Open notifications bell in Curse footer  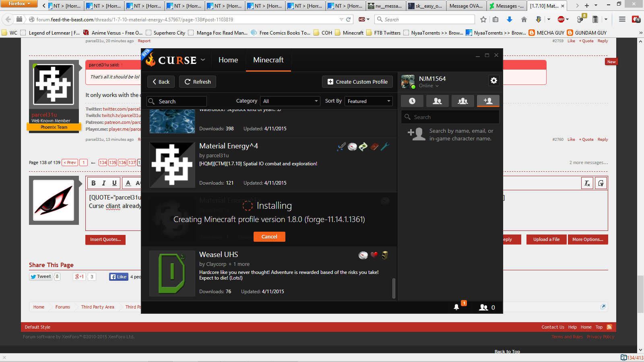(x=456, y=307)
